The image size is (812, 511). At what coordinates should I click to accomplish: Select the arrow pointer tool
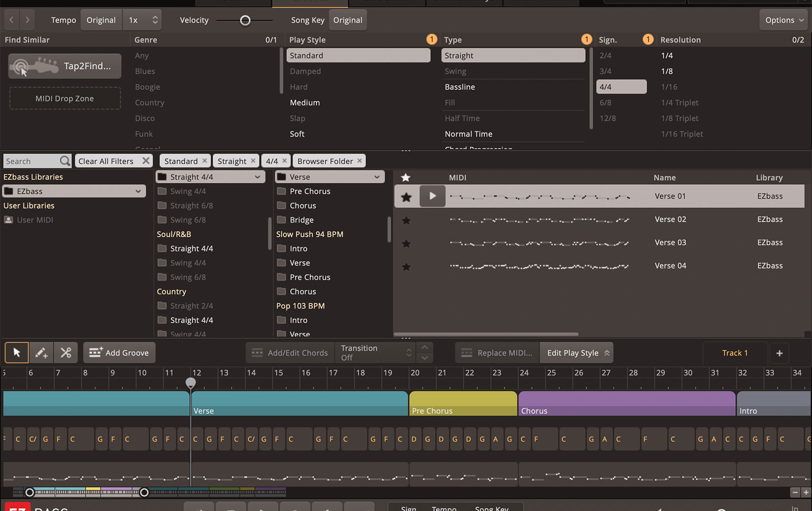(x=17, y=353)
